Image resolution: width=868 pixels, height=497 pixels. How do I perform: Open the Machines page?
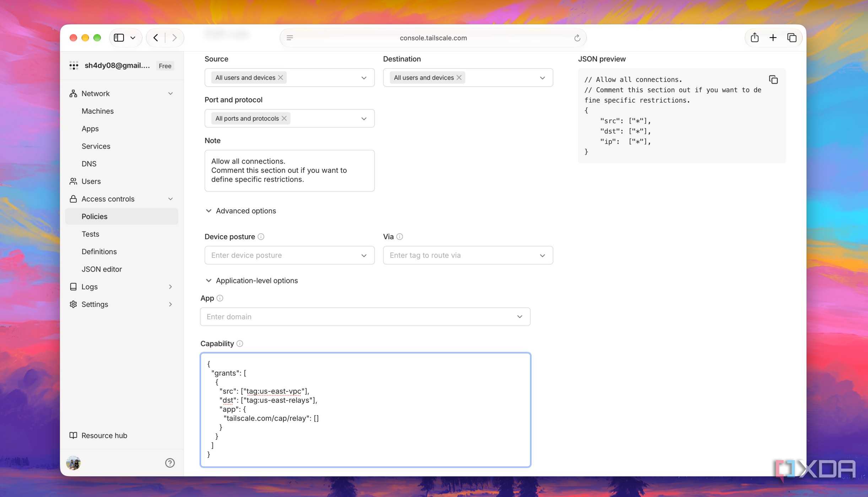(98, 111)
